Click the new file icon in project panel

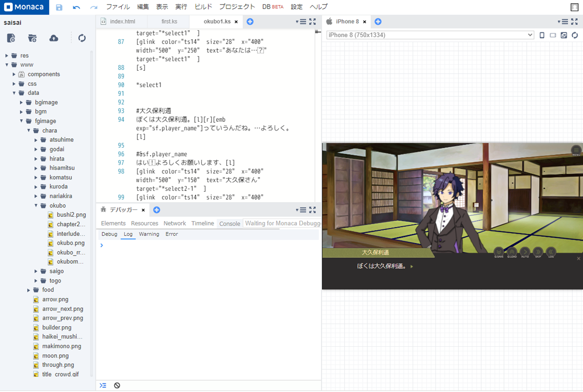(11, 38)
